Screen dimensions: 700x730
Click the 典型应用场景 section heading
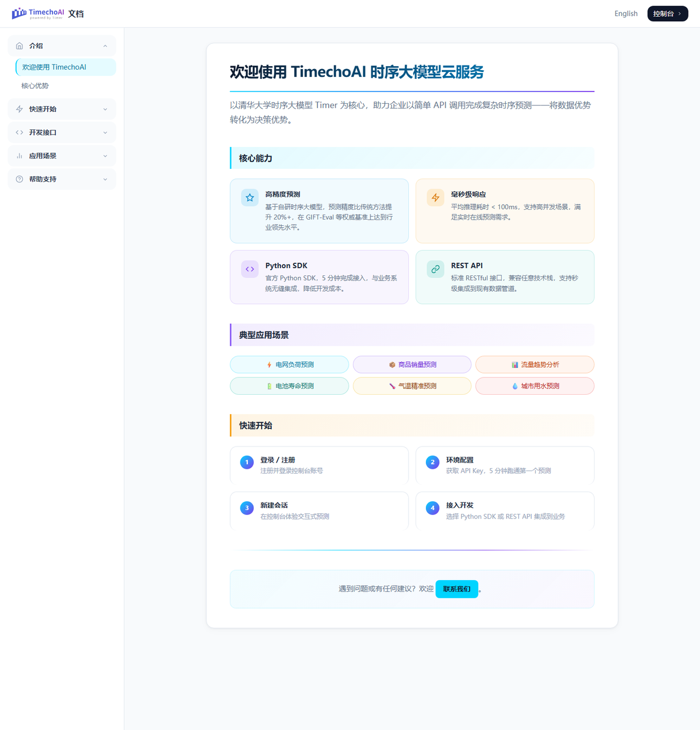click(x=264, y=335)
